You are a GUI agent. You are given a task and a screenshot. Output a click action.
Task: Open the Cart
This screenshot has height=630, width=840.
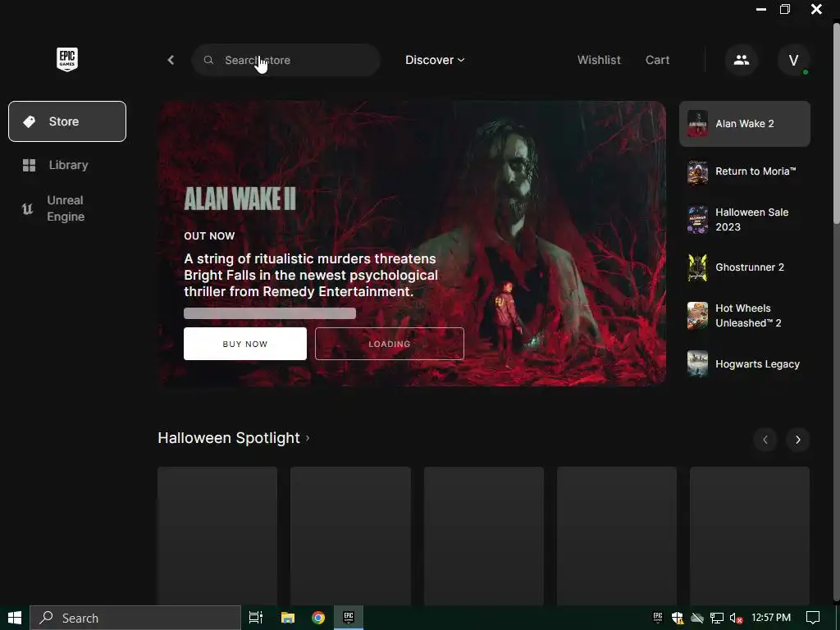(657, 60)
